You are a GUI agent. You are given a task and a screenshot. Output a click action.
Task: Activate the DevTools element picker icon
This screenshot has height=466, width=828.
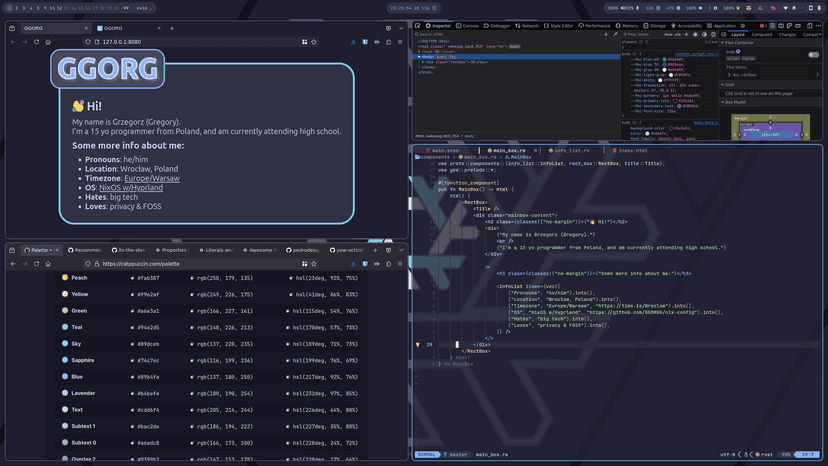pyautogui.click(x=418, y=26)
